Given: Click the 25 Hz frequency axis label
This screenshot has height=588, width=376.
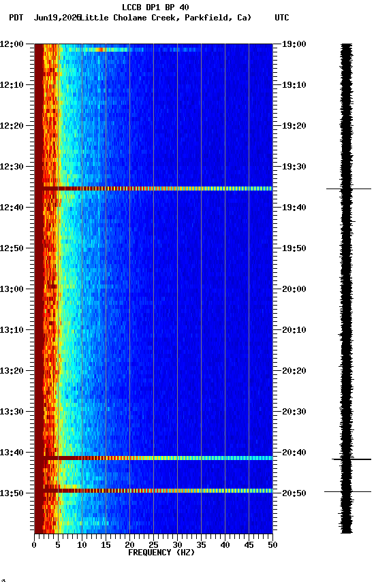Looking at the screenshot, I should pos(153,545).
